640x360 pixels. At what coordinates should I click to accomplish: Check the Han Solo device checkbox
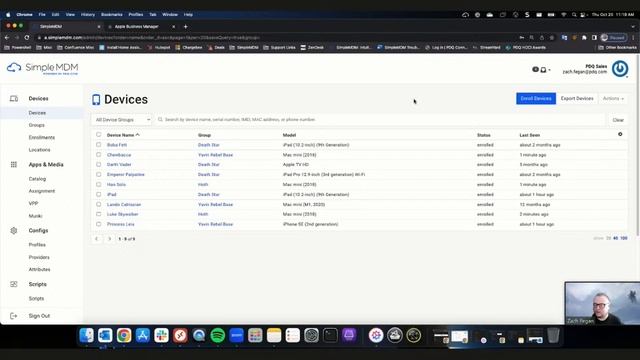coord(98,184)
